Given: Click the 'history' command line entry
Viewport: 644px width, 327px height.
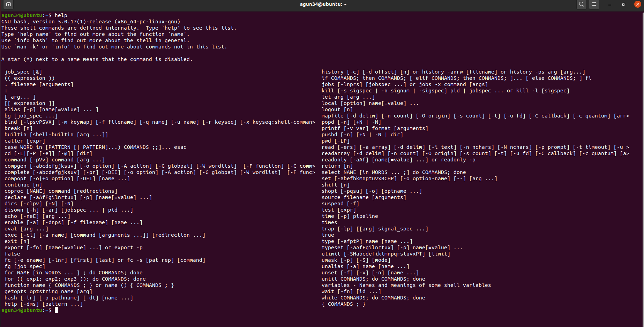Looking at the screenshot, I should [453, 72].
